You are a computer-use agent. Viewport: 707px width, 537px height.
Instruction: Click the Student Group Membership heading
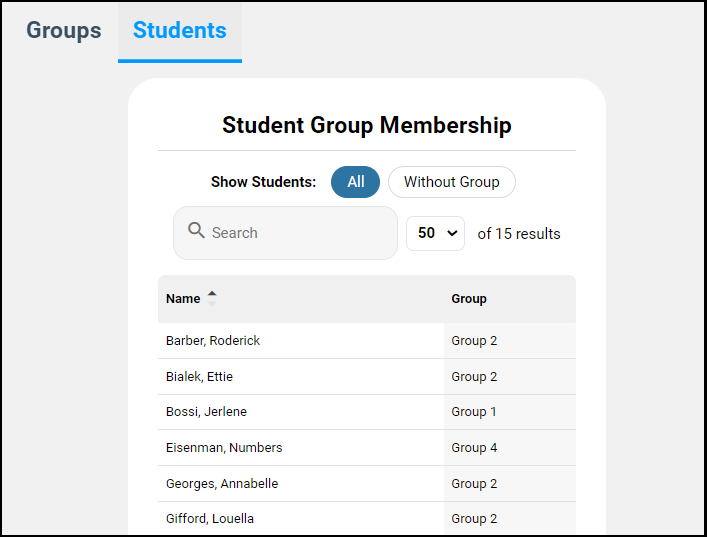[366, 126]
